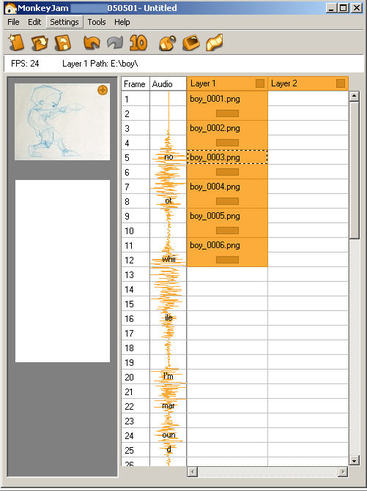
Task: Toggle the Layer 2 header square
Action: [340, 83]
